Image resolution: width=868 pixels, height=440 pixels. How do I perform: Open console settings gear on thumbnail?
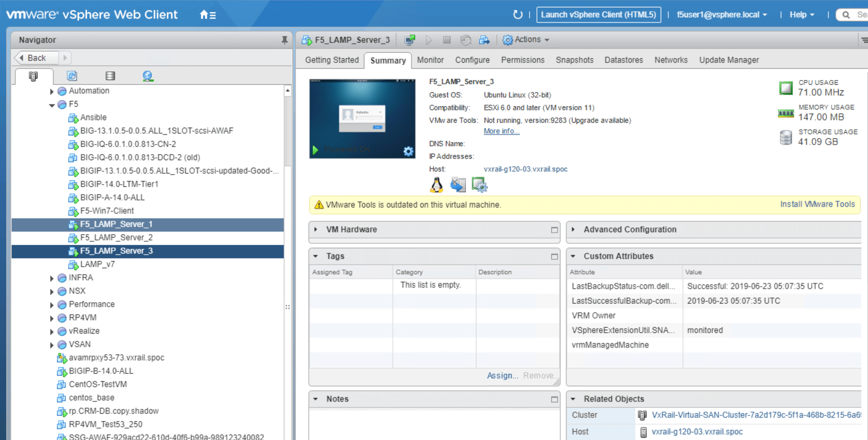pyautogui.click(x=408, y=151)
